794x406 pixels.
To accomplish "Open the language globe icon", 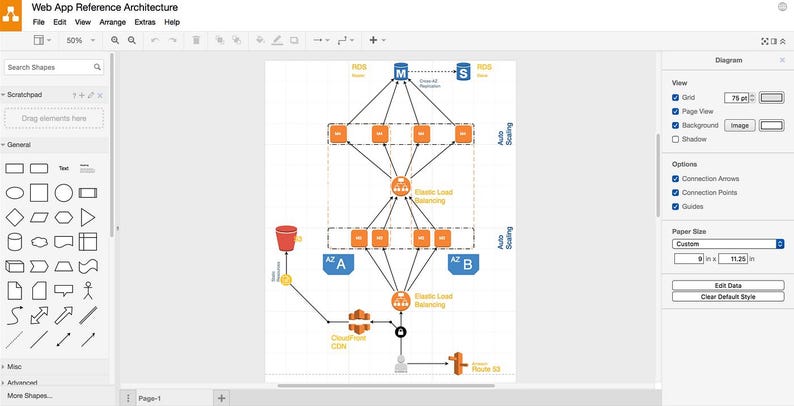I will click(782, 7).
